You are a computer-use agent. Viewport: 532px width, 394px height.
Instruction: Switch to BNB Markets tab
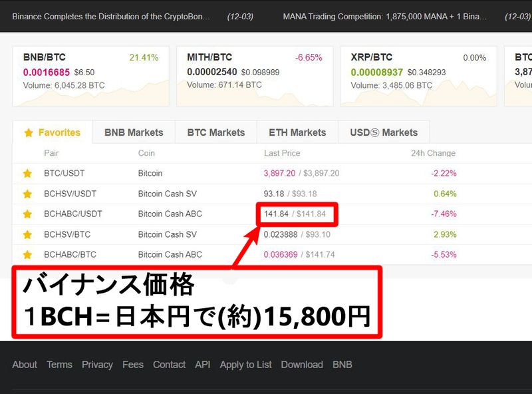[x=134, y=132]
